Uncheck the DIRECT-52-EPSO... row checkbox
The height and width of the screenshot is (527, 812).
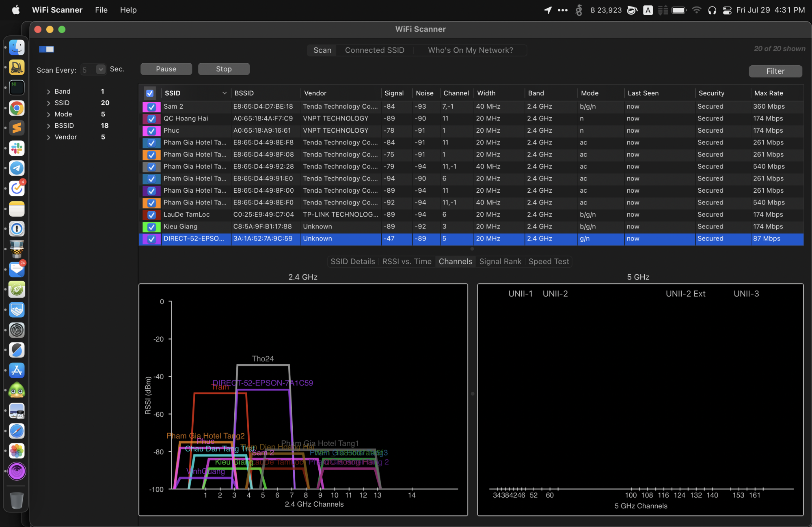(x=152, y=239)
